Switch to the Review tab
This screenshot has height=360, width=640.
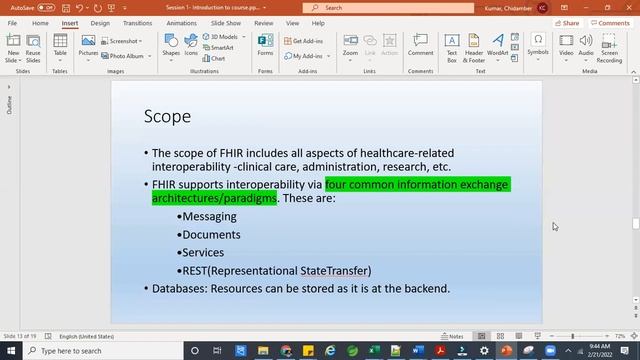(264, 23)
